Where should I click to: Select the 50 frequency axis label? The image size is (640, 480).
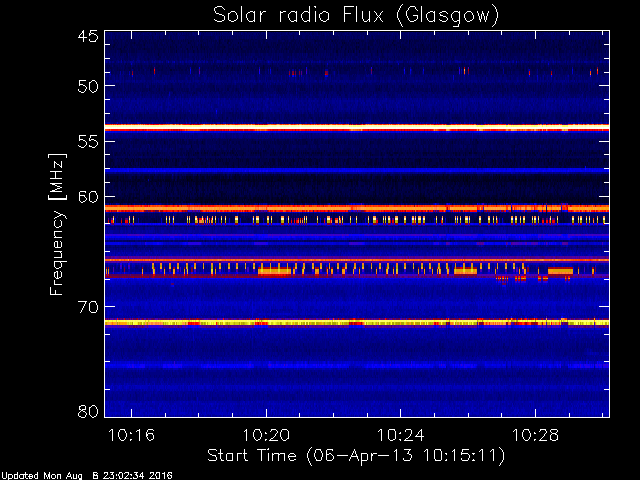pos(88,86)
